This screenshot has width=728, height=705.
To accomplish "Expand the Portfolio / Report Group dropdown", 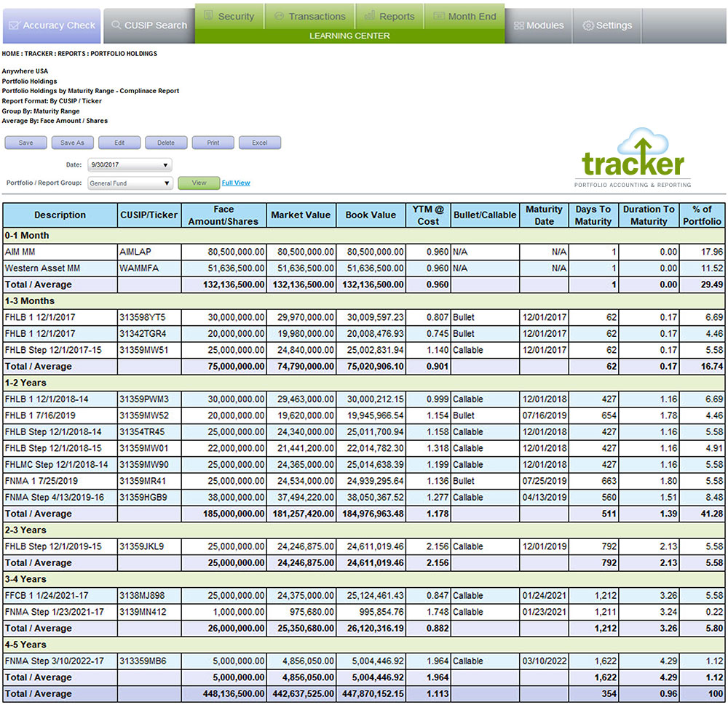I will (130, 183).
